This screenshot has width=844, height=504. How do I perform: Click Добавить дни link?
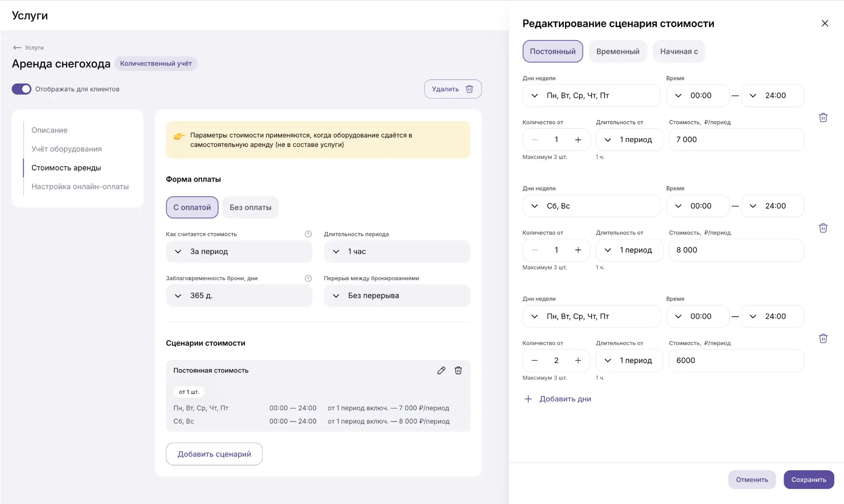tap(558, 399)
